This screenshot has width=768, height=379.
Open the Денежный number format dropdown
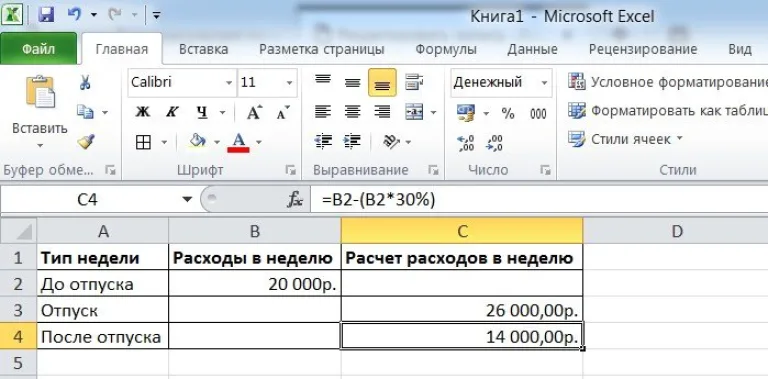(x=544, y=82)
